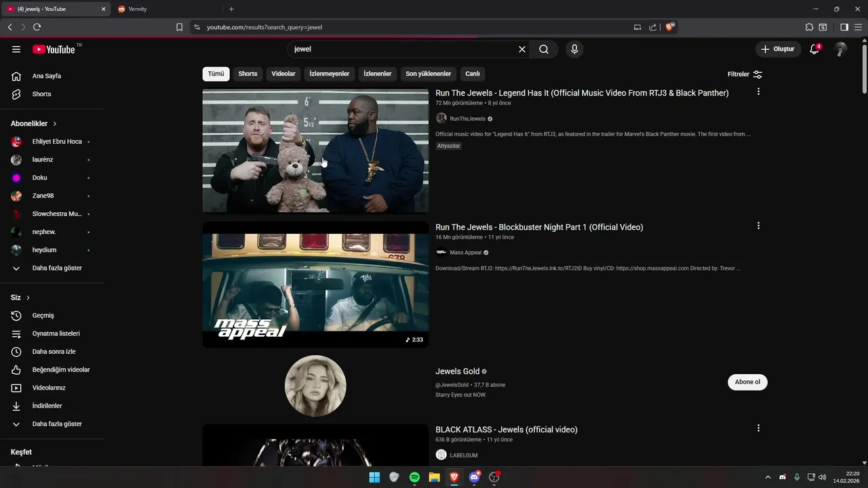Toggle the browser sidebar panel icon
Screen dimensions: 868x488
(x=844, y=27)
